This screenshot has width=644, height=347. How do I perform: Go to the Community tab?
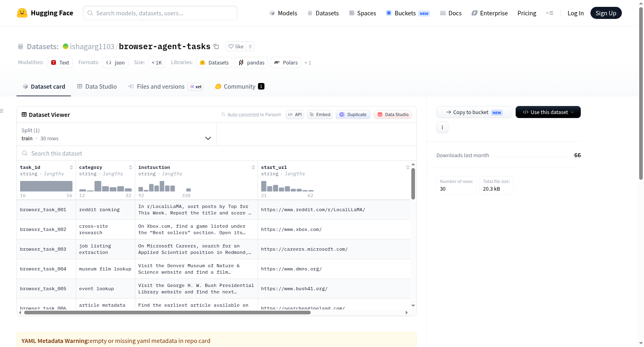[239, 87]
